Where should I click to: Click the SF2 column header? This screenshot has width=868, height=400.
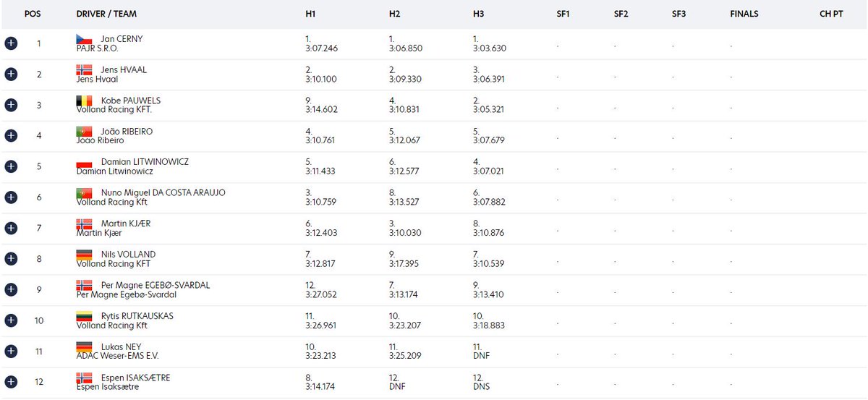pyautogui.click(x=621, y=14)
